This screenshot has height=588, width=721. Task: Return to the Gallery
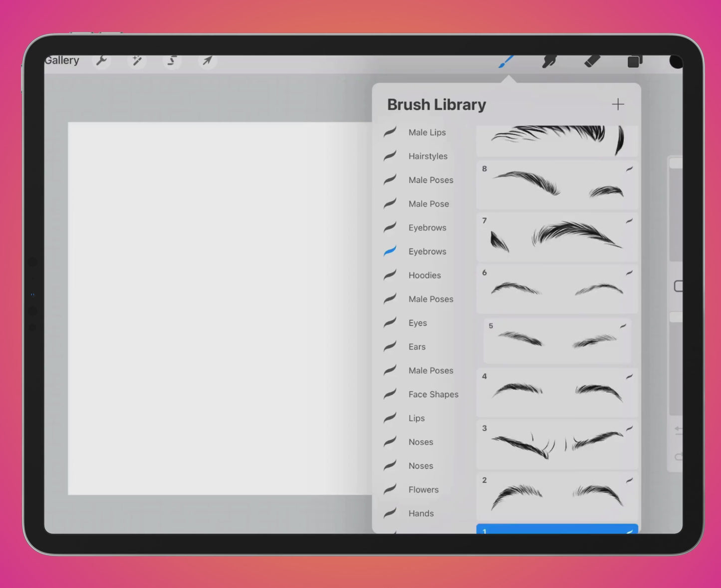62,60
